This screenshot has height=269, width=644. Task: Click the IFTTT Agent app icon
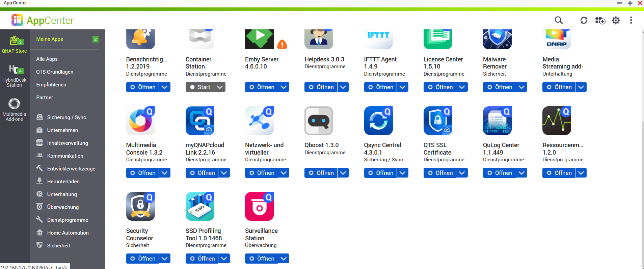point(378,39)
